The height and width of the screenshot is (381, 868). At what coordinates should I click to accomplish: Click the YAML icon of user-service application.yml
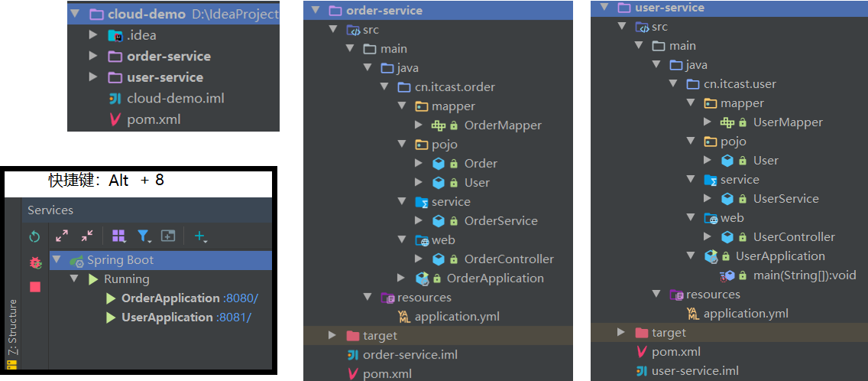point(693,314)
